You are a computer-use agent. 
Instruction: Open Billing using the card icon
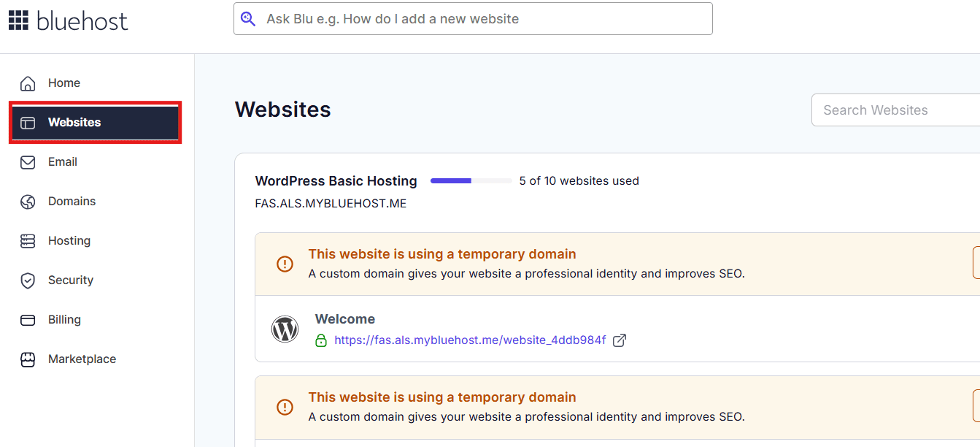click(x=28, y=319)
